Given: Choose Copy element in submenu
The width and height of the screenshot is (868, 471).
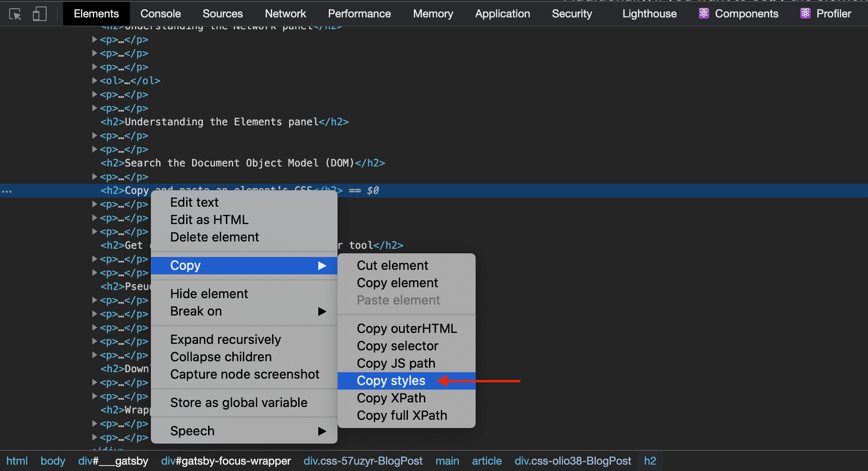Looking at the screenshot, I should [406, 283].
